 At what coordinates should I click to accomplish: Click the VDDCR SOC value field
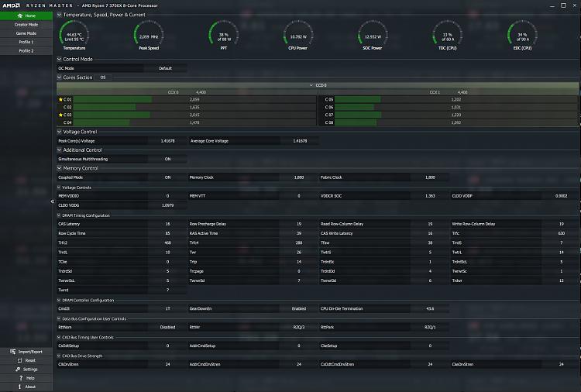tap(430, 196)
